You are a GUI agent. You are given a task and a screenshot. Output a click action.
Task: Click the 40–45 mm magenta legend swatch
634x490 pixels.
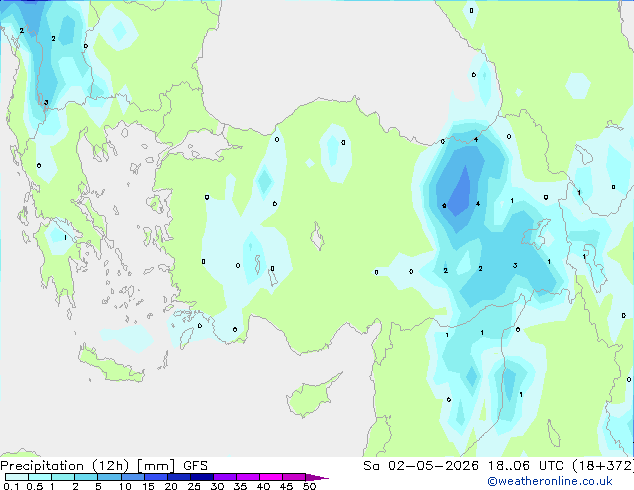click(271, 477)
